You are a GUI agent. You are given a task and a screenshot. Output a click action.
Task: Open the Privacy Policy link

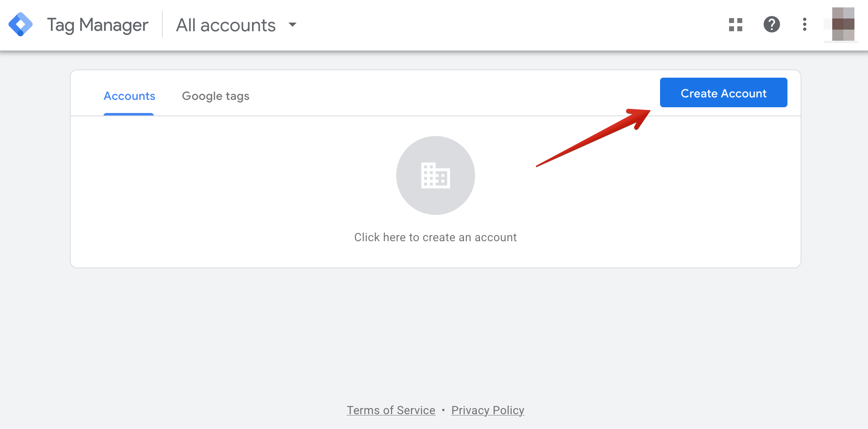click(488, 410)
